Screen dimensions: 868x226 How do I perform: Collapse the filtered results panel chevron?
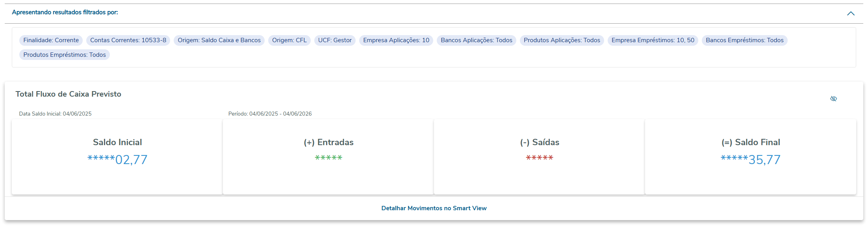851,13
